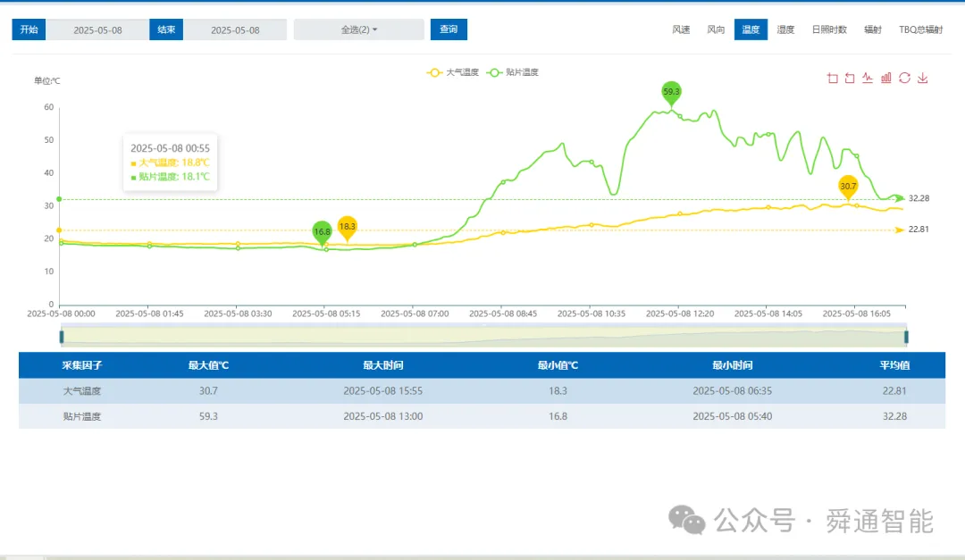Image resolution: width=965 pixels, height=560 pixels.
Task: Switch chart to line view icon
Action: [x=868, y=79]
